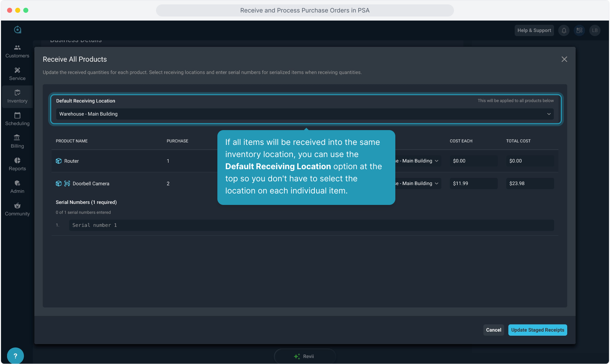610x364 pixels.
Task: Open the Billing sidebar section
Action: point(17,142)
